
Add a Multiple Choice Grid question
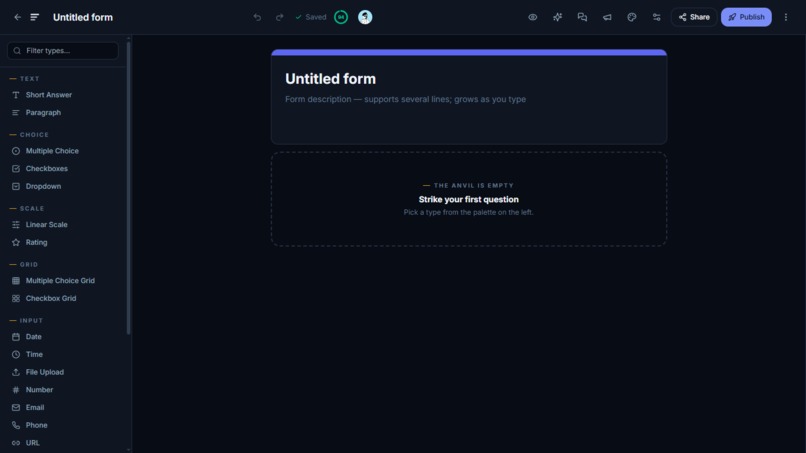(63, 280)
